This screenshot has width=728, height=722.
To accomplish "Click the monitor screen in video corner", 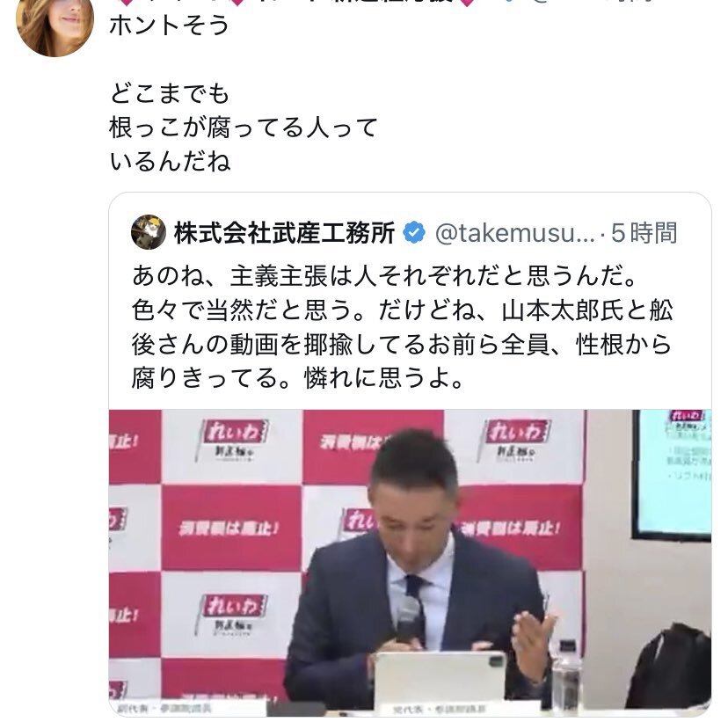I will 673,475.
